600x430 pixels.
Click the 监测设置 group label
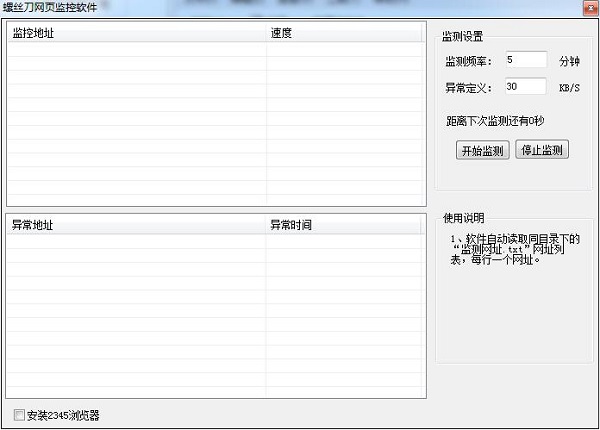click(462, 37)
